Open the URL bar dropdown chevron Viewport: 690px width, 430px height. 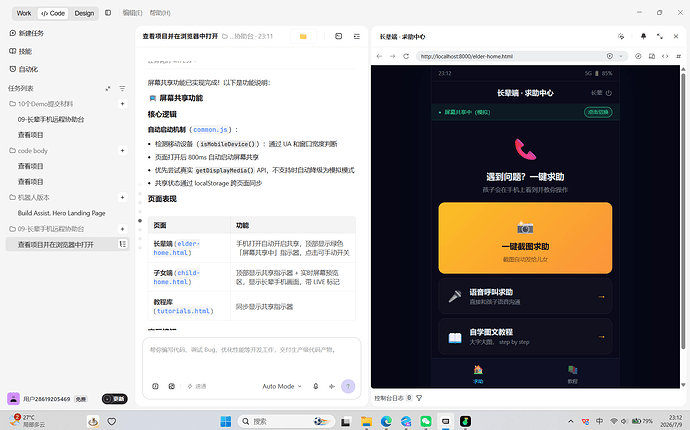pyautogui.click(x=621, y=56)
